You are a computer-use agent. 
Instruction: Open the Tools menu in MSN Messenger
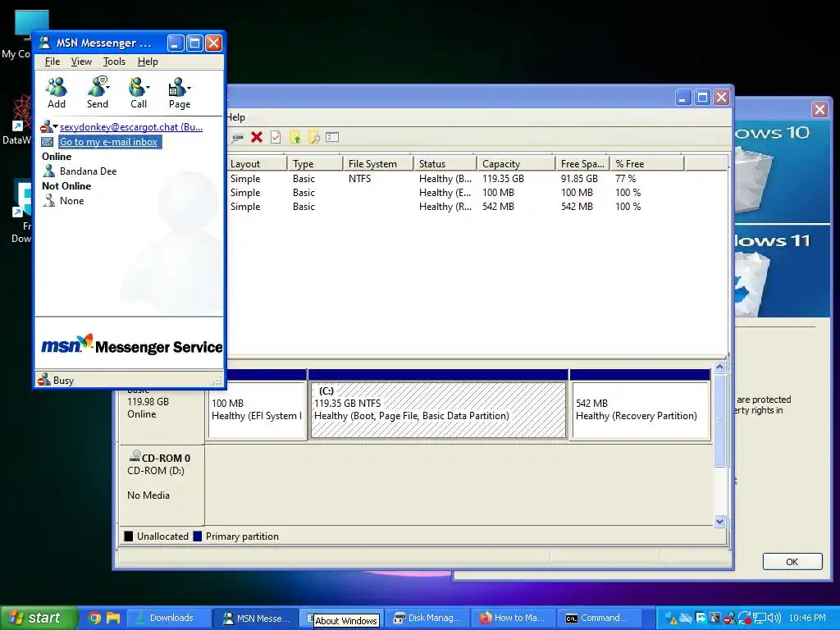coord(114,62)
